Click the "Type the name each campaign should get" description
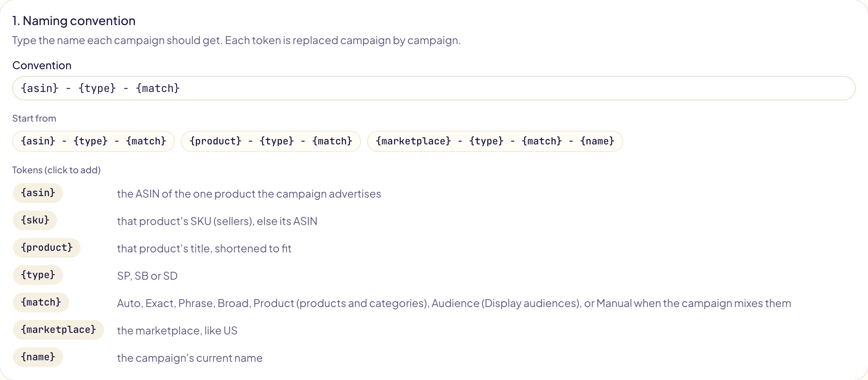868x380 pixels. 236,40
